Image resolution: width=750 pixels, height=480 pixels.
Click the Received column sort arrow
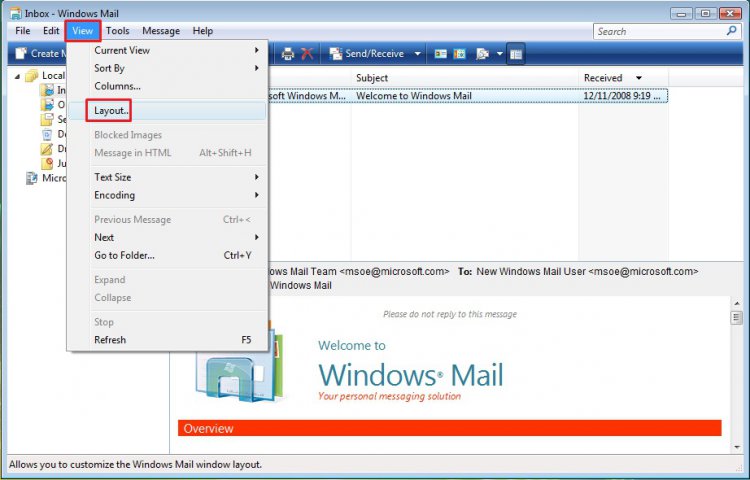point(639,78)
